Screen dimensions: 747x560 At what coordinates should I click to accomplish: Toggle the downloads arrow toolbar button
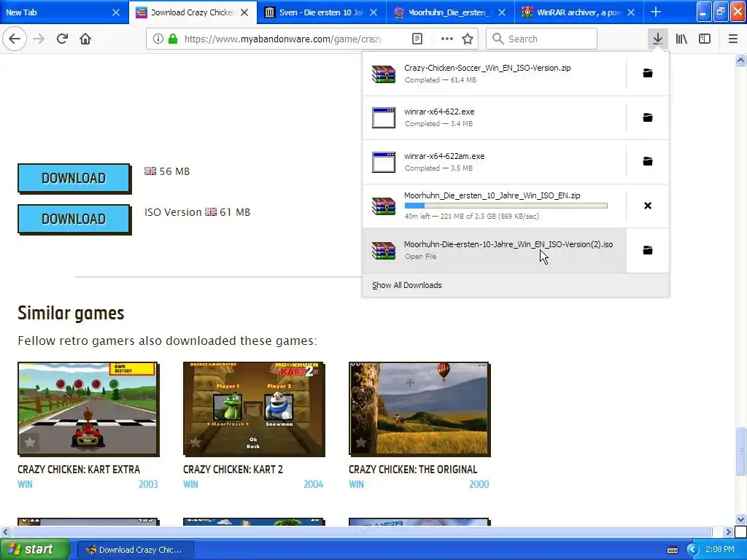(x=657, y=39)
